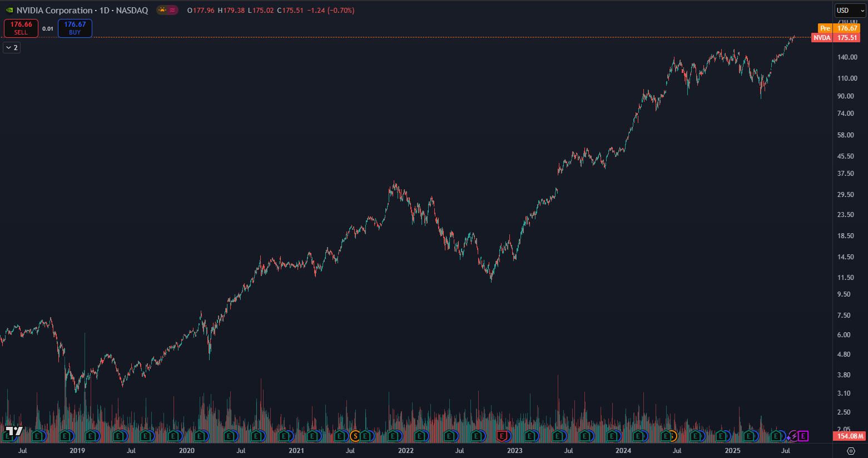
Task: Open chart settings via the hexagon icon
Action: (851, 451)
